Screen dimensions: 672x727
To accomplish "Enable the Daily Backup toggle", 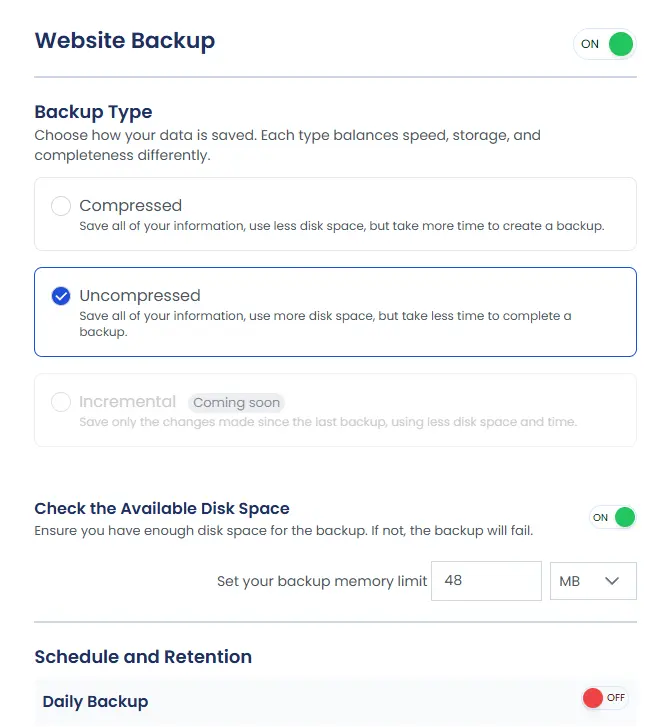I will point(605,698).
